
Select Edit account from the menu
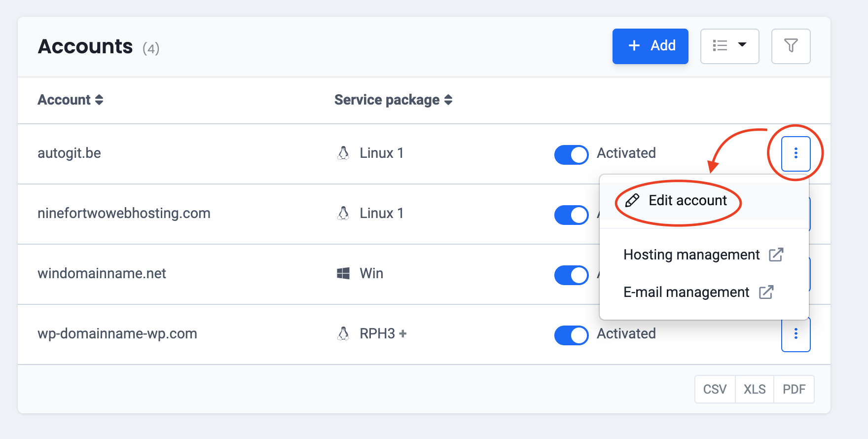click(x=687, y=200)
